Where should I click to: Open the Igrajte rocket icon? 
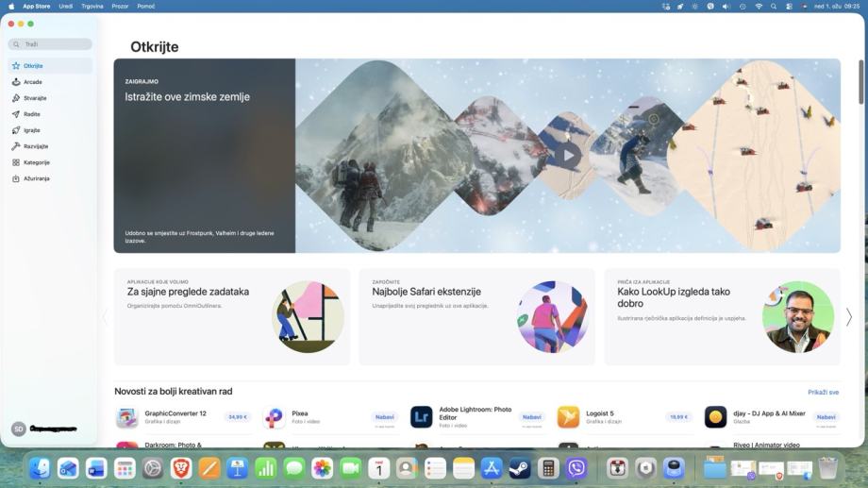coord(16,130)
